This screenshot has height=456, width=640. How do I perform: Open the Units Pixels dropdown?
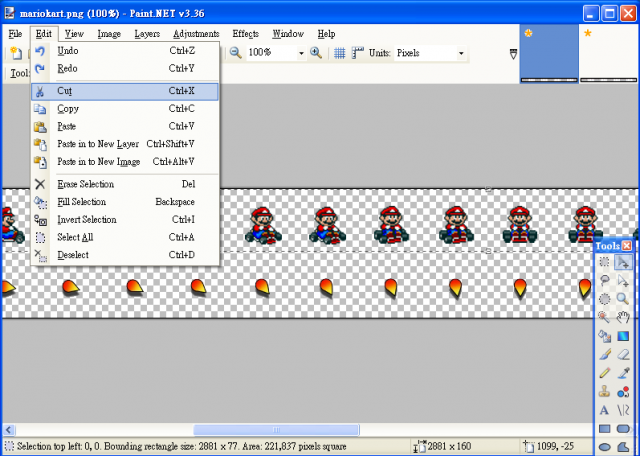click(x=461, y=53)
